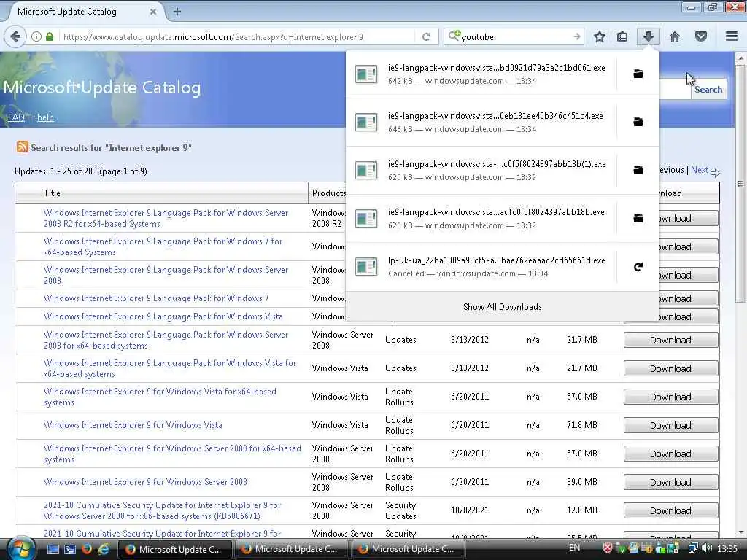Open IE9 Language Pack for Windows 7 link
This screenshot has height=560, width=747.
pyautogui.click(x=156, y=298)
